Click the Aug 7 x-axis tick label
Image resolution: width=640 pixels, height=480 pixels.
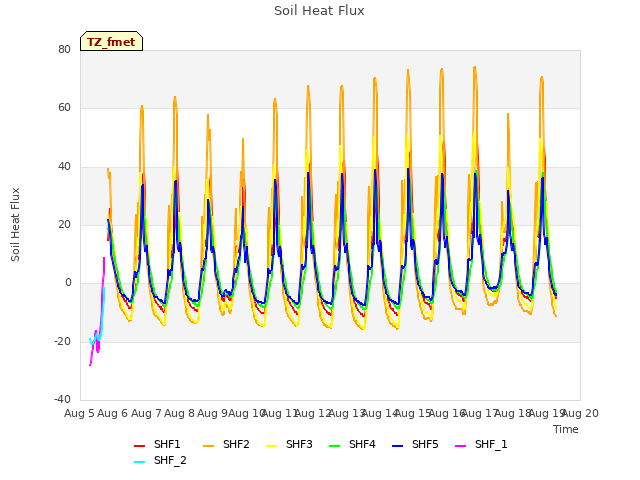[x=147, y=413]
